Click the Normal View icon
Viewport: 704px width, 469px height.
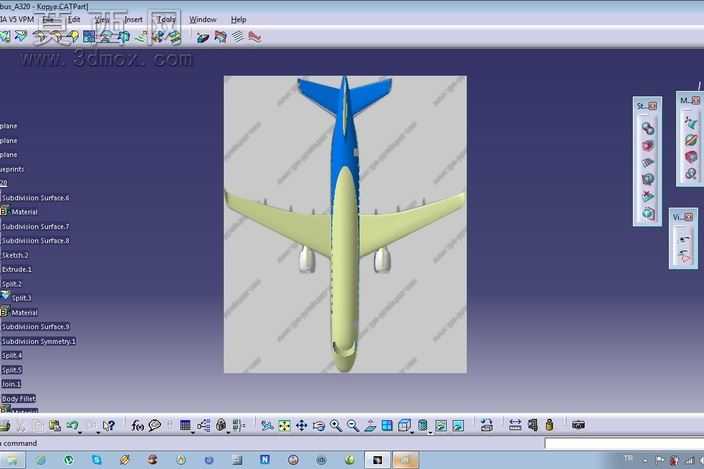click(370, 425)
